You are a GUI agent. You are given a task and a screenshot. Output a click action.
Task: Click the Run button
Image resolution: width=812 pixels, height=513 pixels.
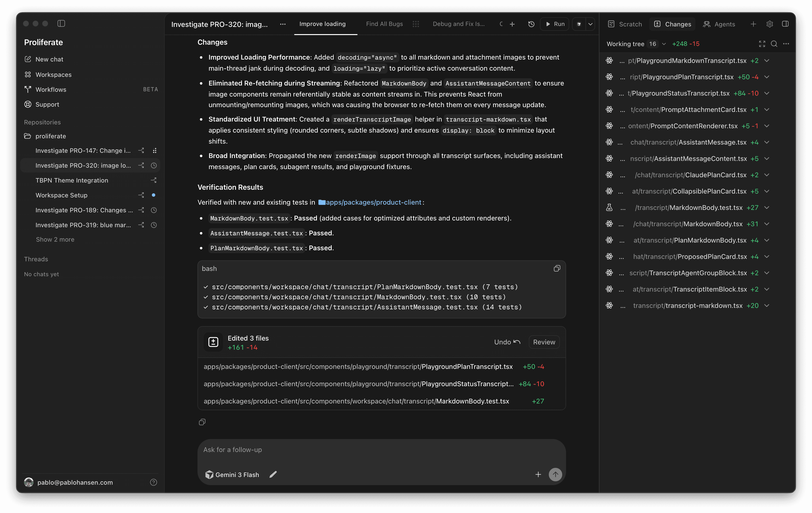555,24
